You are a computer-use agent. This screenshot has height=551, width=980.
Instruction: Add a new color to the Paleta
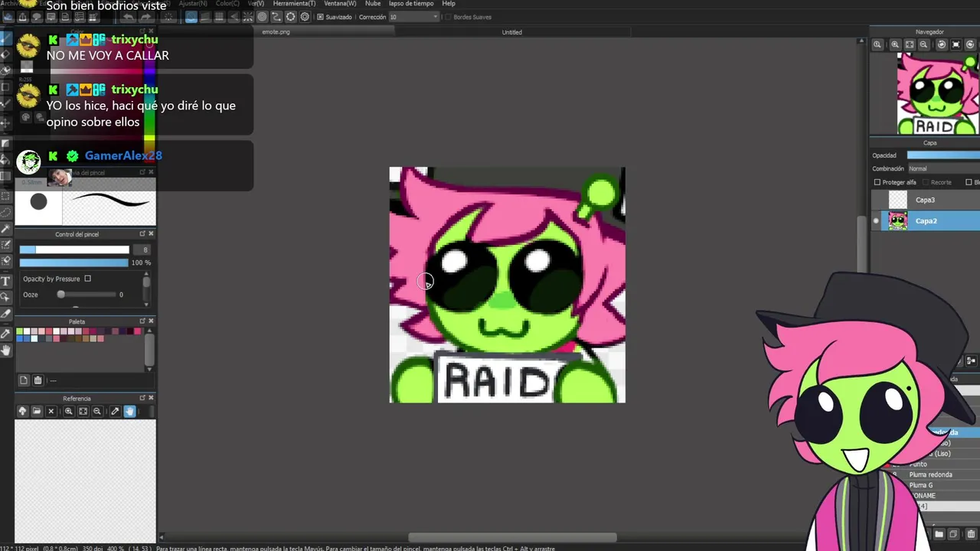pyautogui.click(x=24, y=380)
